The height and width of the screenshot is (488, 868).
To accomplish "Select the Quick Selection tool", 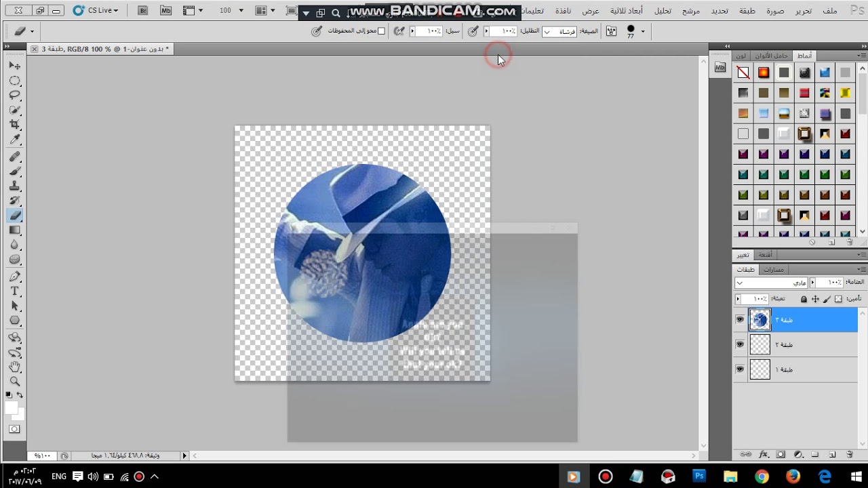I will pos(15,110).
